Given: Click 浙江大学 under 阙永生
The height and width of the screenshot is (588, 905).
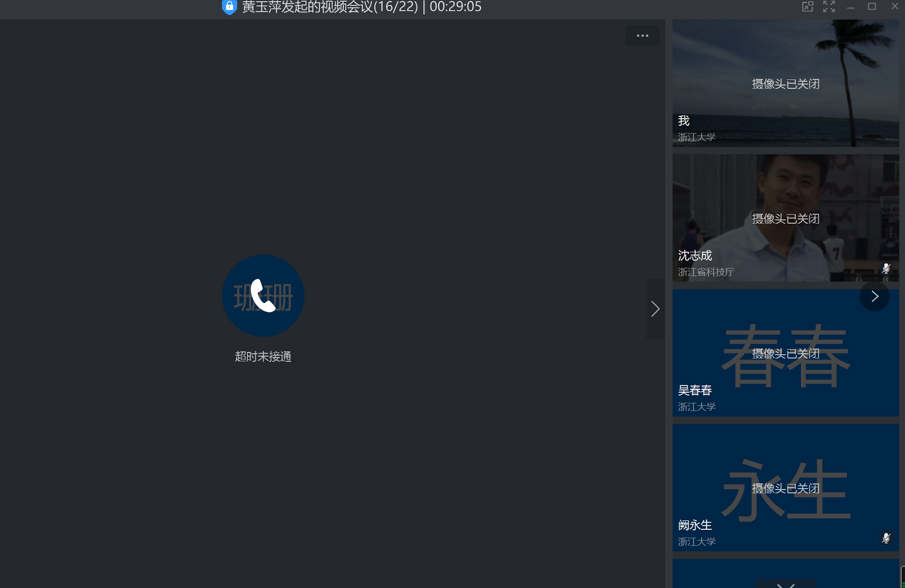Looking at the screenshot, I should [x=697, y=542].
